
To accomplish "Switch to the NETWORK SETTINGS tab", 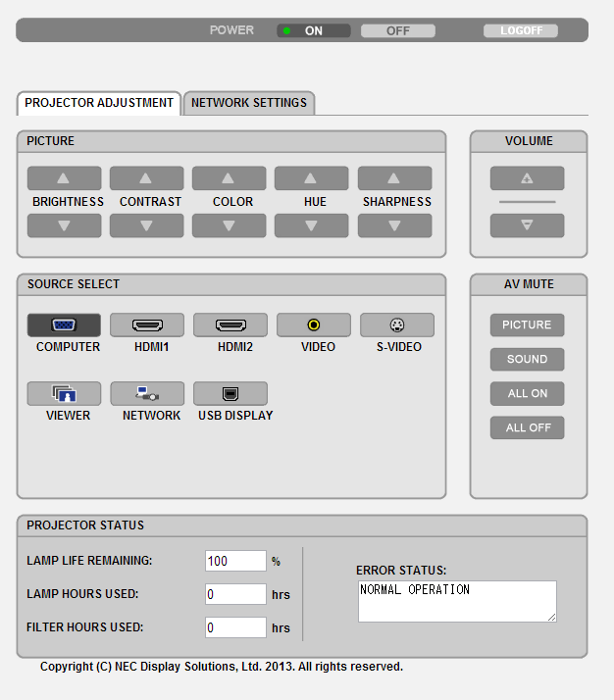I will pos(249,103).
